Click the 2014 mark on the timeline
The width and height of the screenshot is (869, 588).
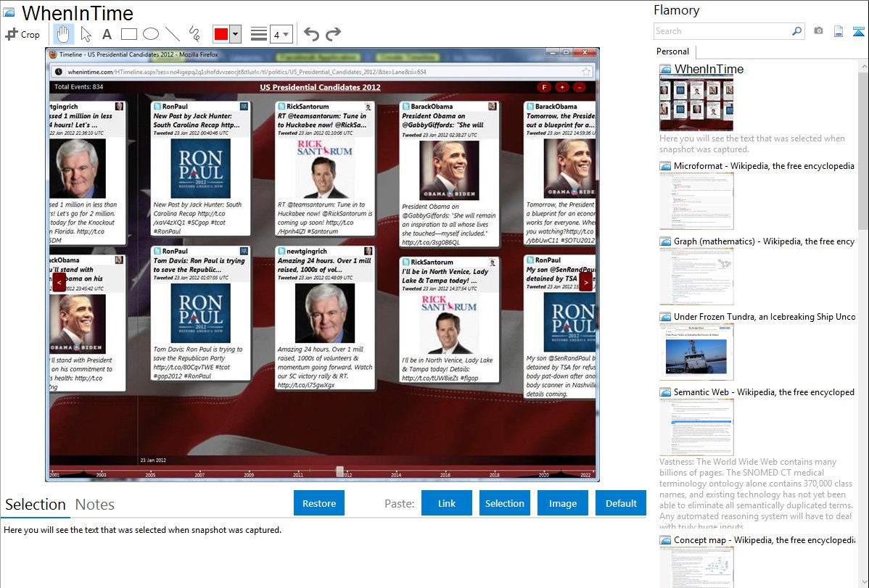pyautogui.click(x=396, y=475)
